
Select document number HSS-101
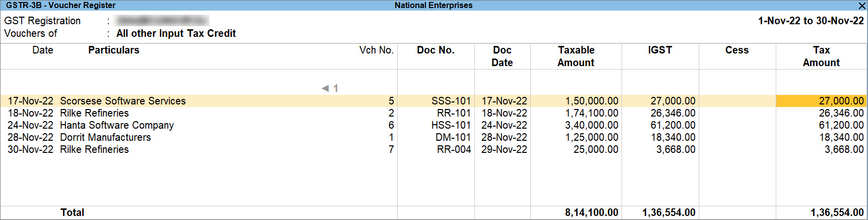pos(451,125)
